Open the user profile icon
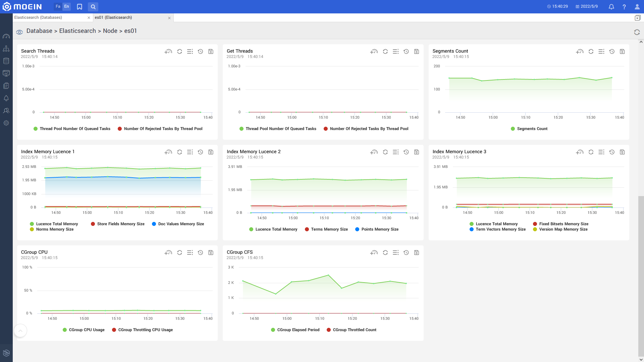Image resolution: width=644 pixels, height=362 pixels. 637,7
